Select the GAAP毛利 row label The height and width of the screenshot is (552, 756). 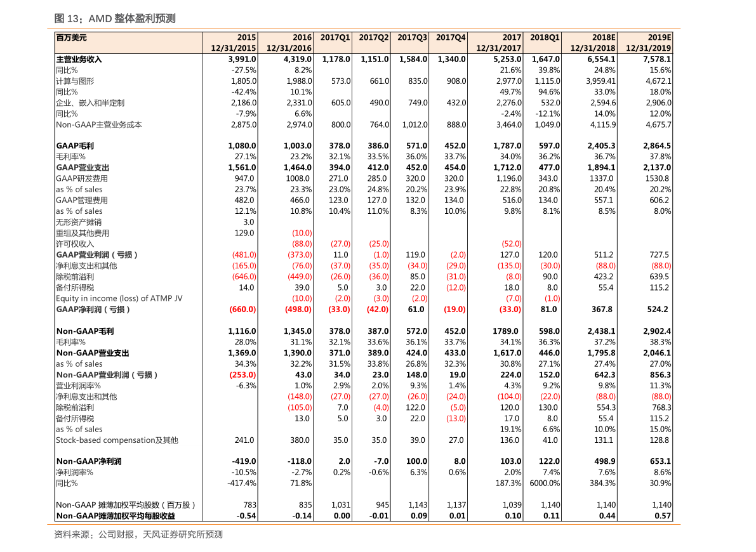75,145
